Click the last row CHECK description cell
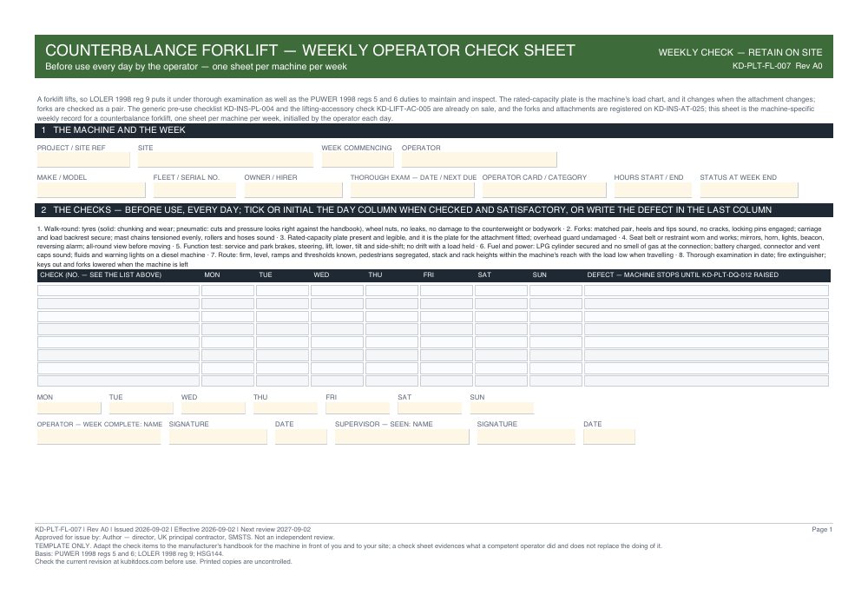 click(118, 381)
